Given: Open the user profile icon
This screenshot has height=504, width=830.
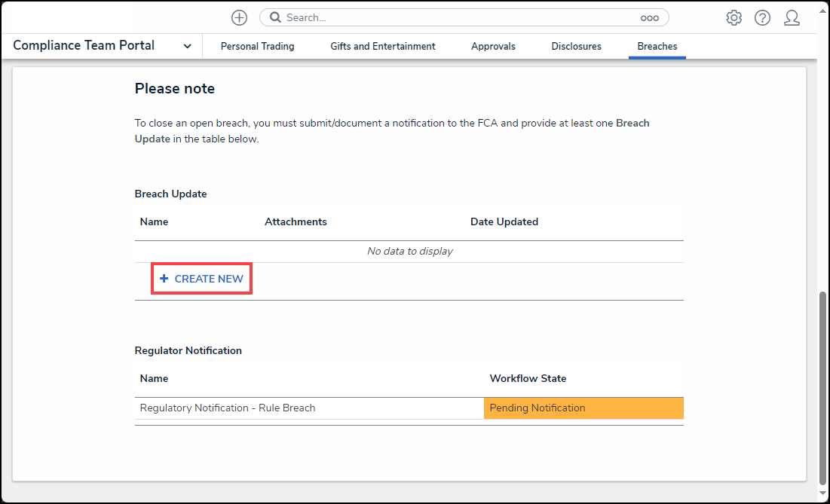Looking at the screenshot, I should tap(792, 18).
